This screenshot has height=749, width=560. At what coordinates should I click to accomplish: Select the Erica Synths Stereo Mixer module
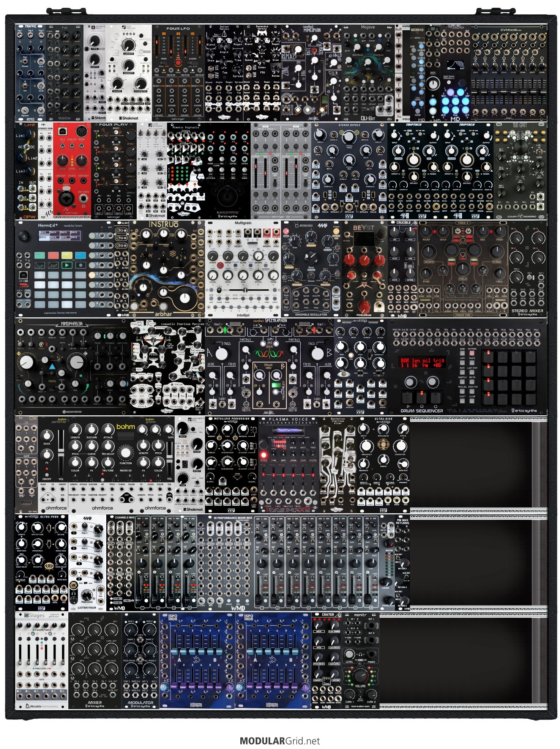tap(528, 268)
